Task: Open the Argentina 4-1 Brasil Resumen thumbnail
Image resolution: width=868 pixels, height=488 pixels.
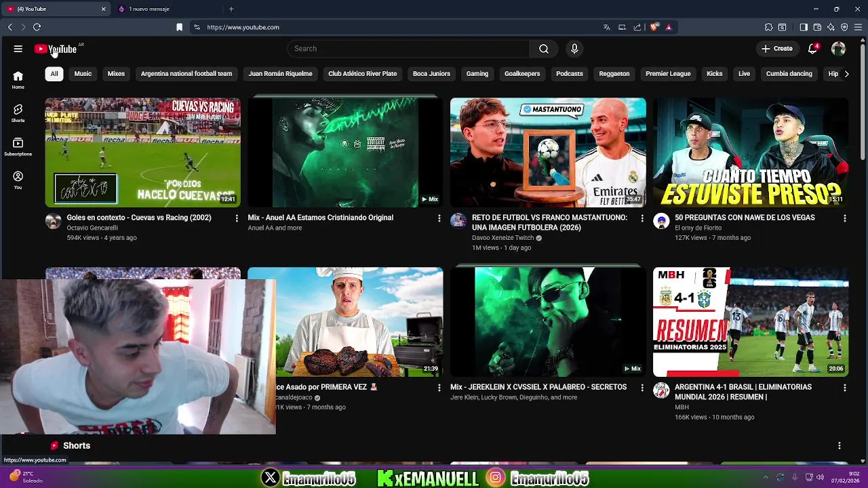Action: [751, 322]
